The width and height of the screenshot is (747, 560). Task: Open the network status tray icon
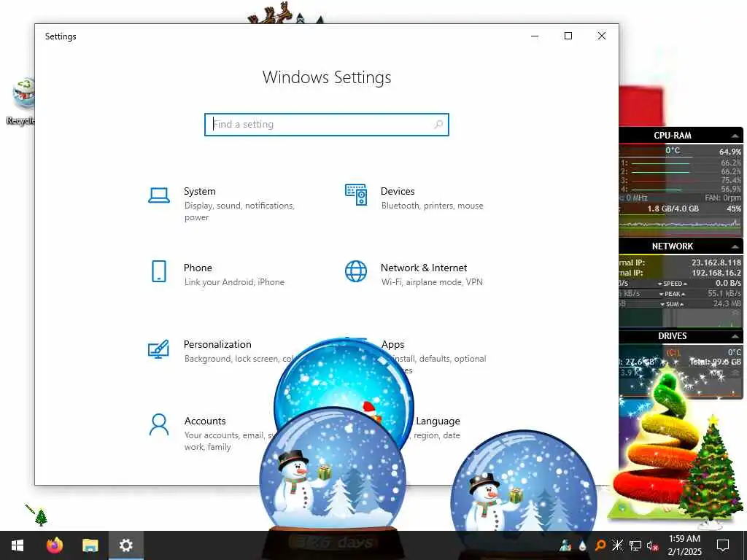coord(635,545)
